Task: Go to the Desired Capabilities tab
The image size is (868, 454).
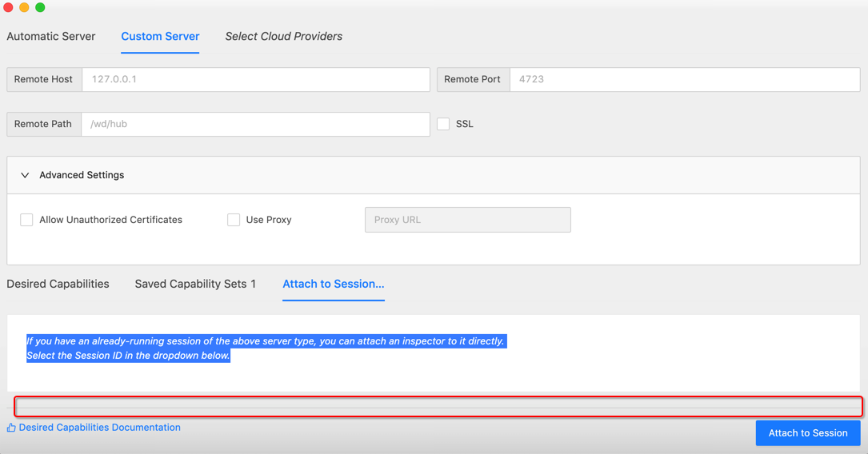Action: coord(58,284)
